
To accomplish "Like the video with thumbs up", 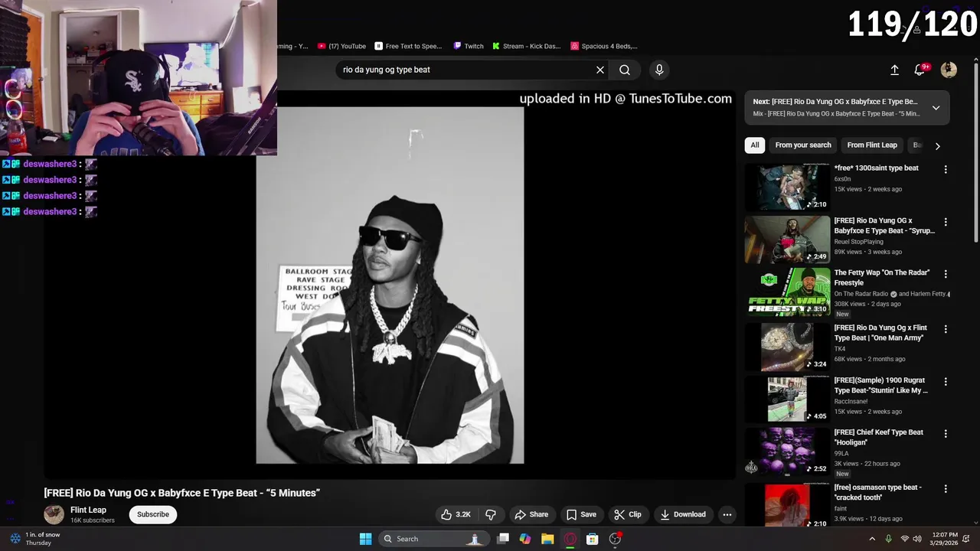I will point(455,514).
